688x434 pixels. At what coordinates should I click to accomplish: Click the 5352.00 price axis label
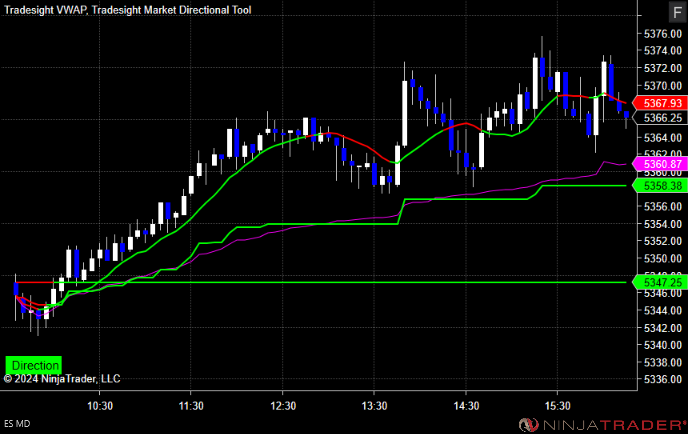click(663, 241)
